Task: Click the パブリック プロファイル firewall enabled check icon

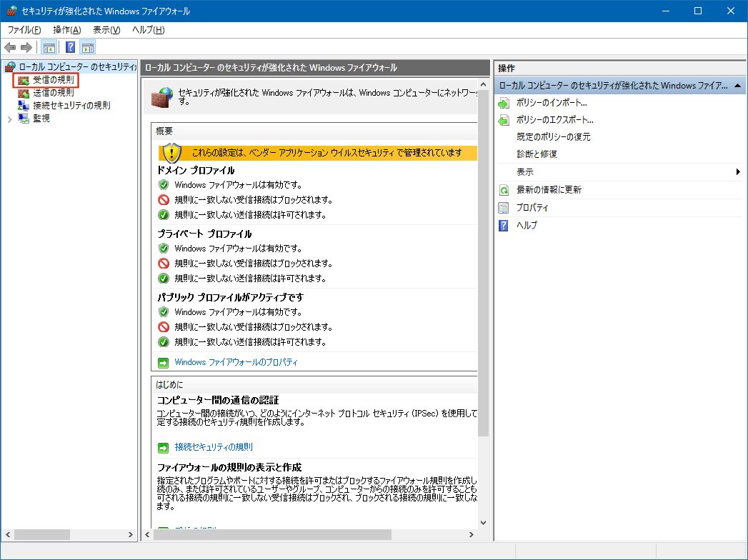Action: point(164,312)
